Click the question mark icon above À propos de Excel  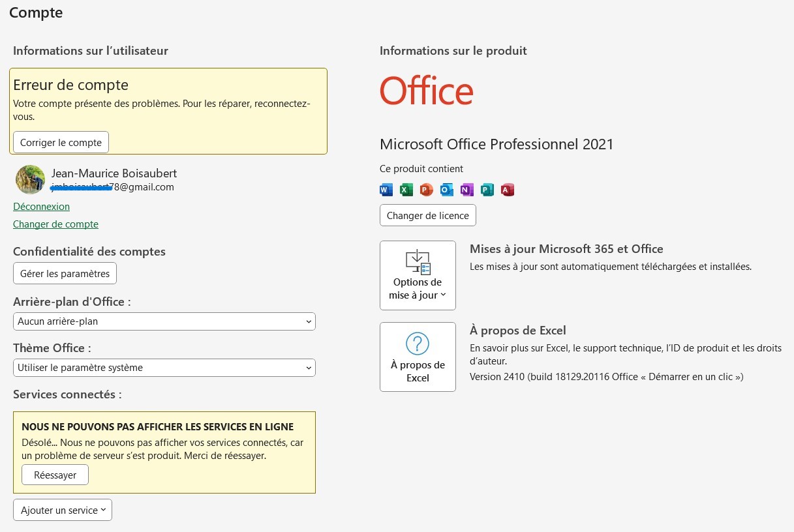[x=418, y=343]
